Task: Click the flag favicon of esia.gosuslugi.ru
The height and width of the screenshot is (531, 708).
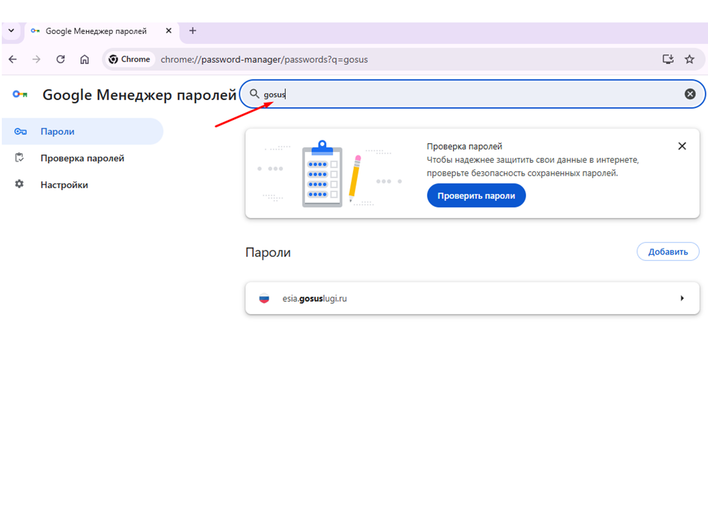Action: (x=264, y=298)
